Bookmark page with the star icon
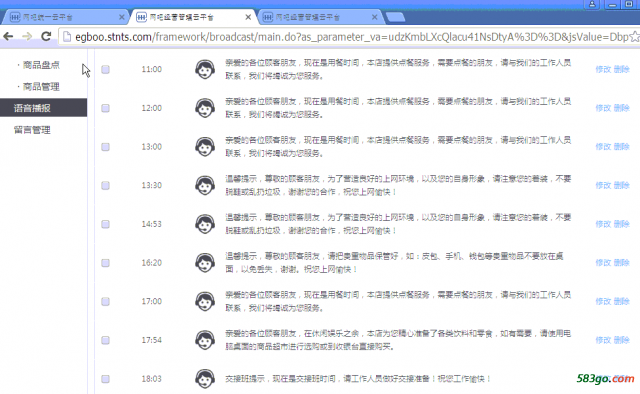640x394 pixels. click(634, 37)
